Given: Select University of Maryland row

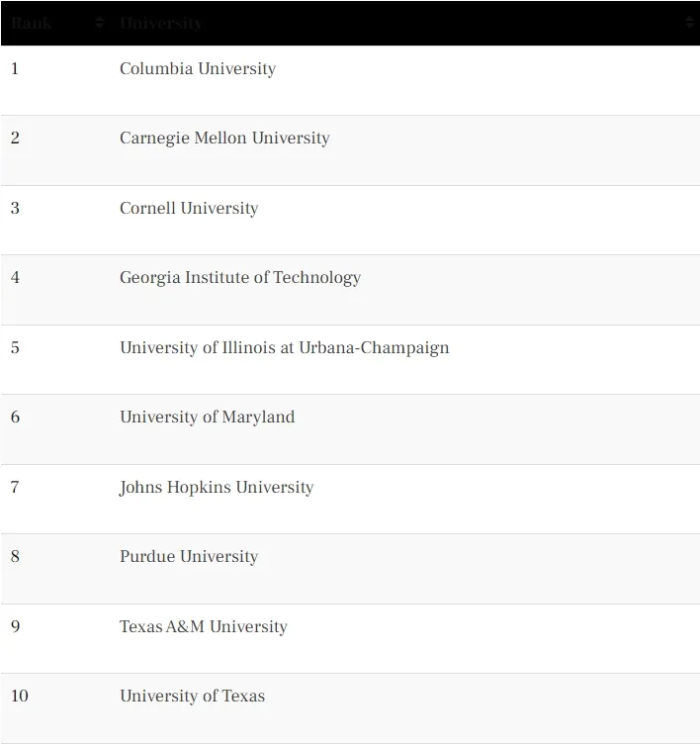Looking at the screenshot, I should [208, 417].
